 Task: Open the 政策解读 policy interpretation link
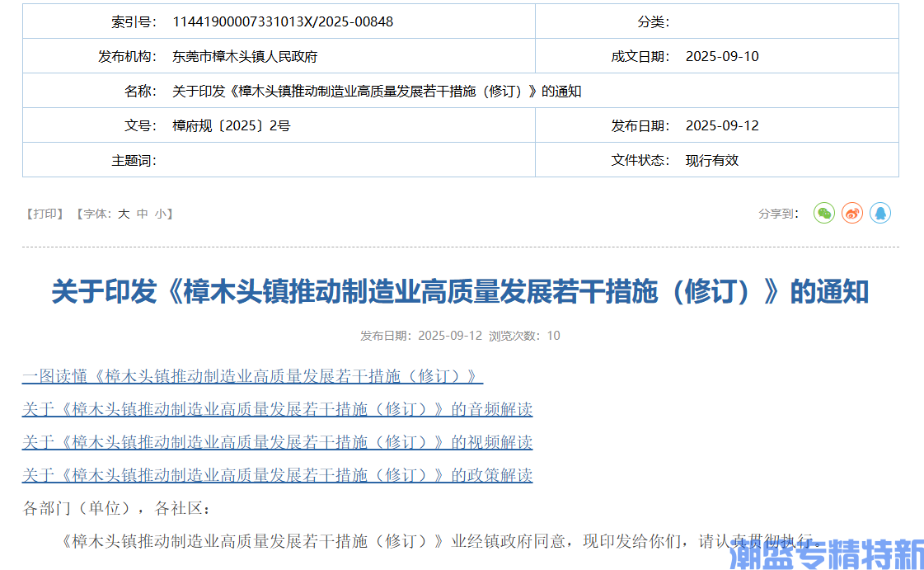[277, 475]
